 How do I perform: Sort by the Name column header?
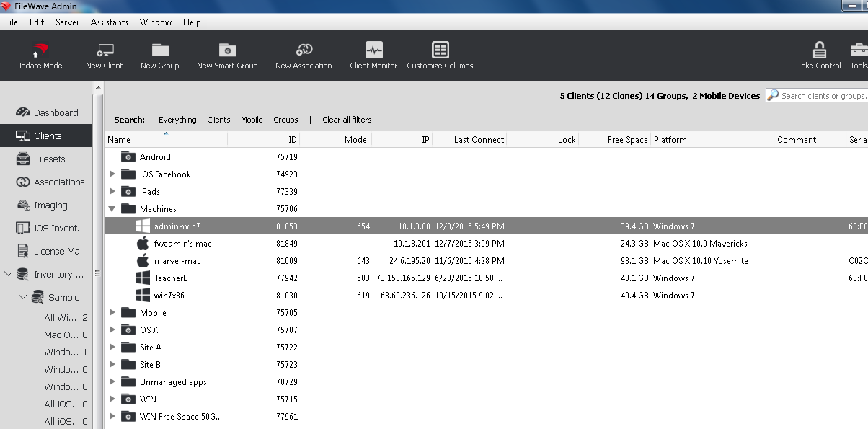coord(167,140)
